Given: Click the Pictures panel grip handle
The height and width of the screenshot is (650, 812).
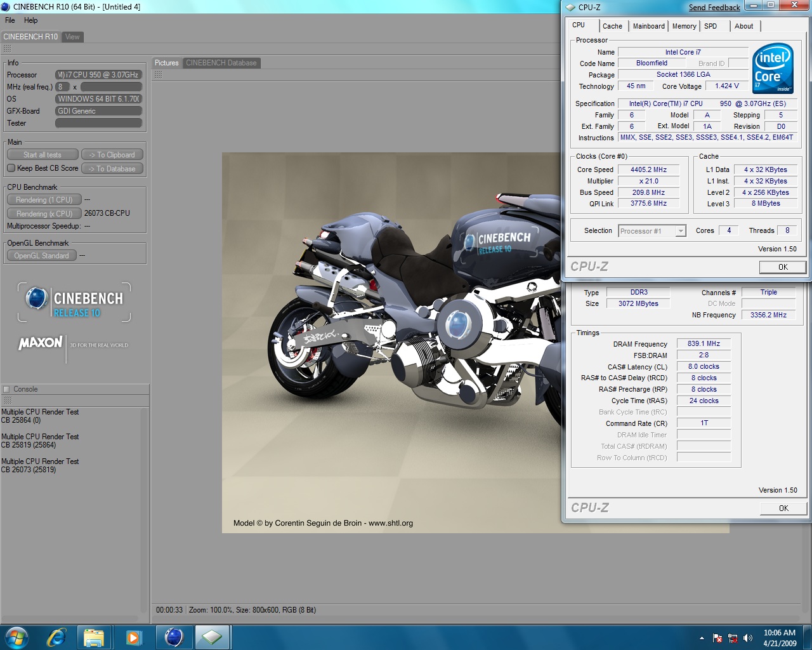Looking at the screenshot, I should 158,75.
